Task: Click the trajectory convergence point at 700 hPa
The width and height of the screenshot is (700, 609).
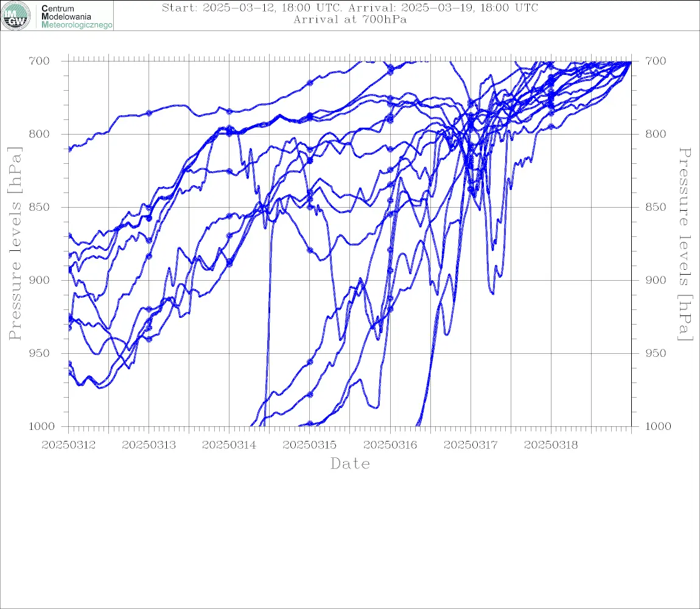Action: click(x=631, y=62)
